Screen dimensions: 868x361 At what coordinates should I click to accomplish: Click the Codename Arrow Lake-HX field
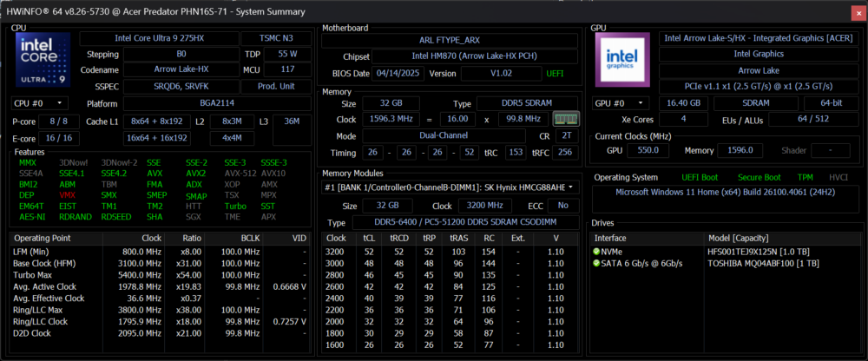click(x=181, y=70)
